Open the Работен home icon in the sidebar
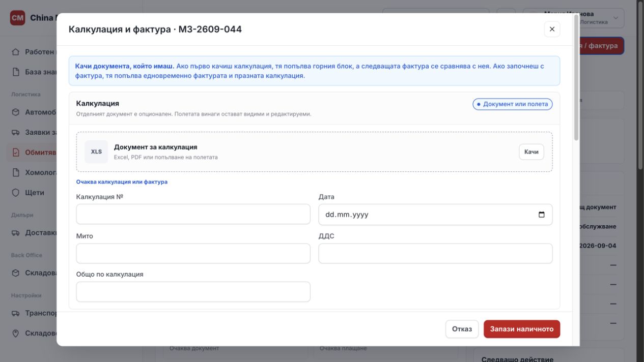The width and height of the screenshot is (644, 362). pyautogui.click(x=16, y=52)
